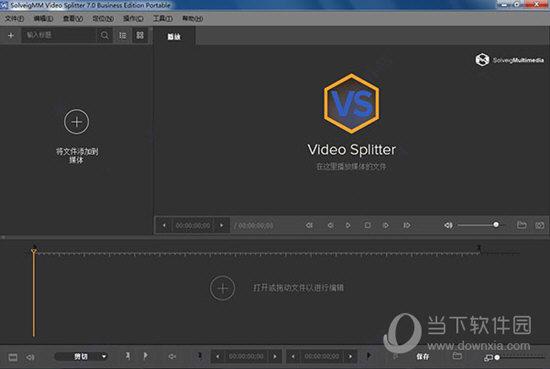The image size is (550, 369).
Task: Click the snapshot frame icon in player bar
Action: (540, 225)
